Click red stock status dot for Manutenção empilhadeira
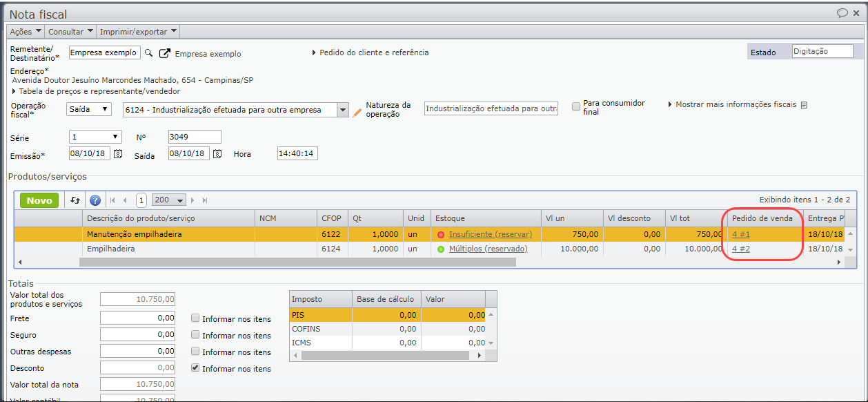The image size is (868, 402). [441, 235]
